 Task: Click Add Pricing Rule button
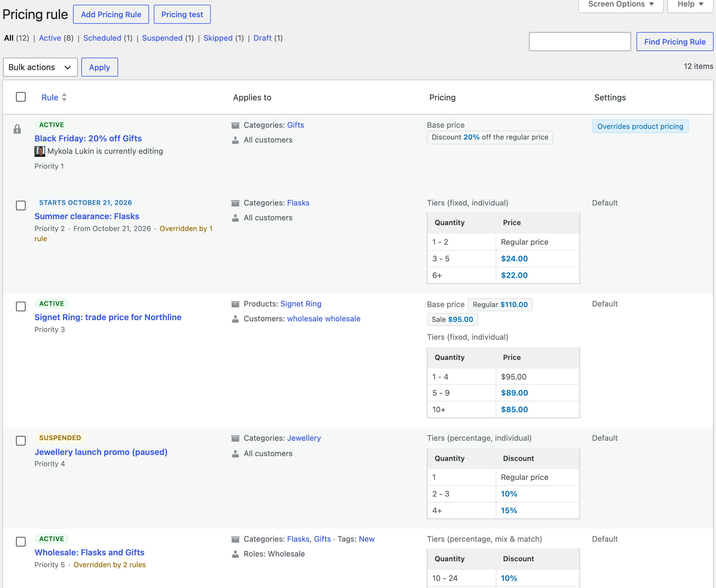click(111, 14)
